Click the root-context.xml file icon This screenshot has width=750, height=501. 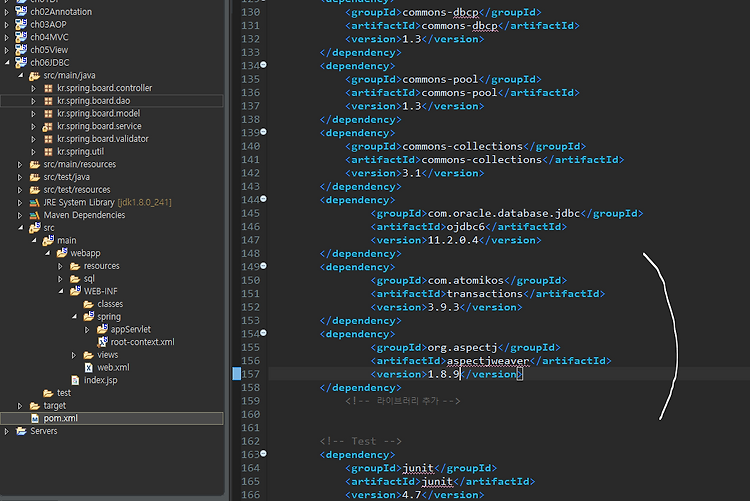(x=102, y=342)
